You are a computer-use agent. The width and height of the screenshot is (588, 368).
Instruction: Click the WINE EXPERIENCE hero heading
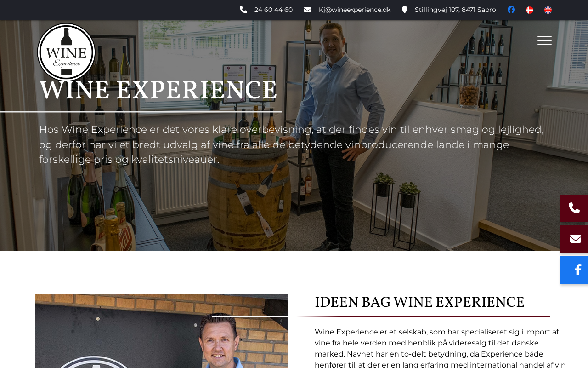(158, 91)
